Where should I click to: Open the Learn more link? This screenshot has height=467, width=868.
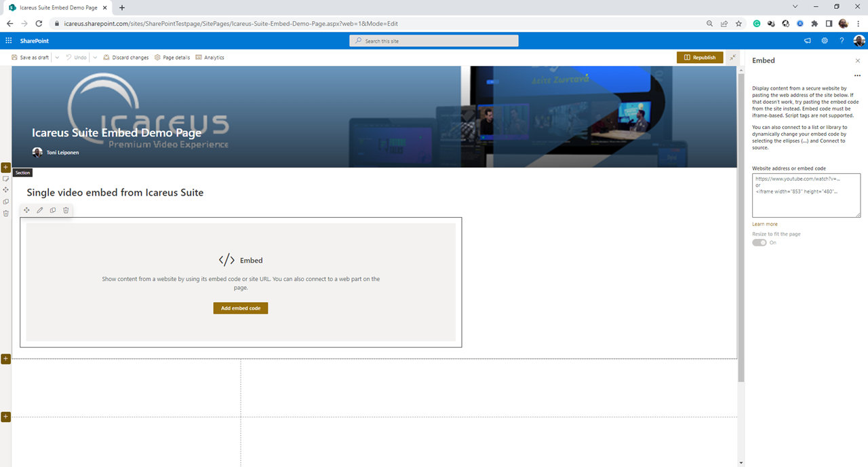(x=765, y=224)
